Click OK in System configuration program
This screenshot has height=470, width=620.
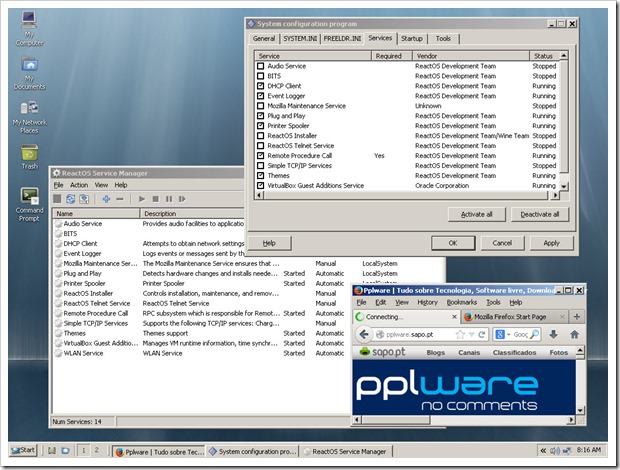point(453,243)
